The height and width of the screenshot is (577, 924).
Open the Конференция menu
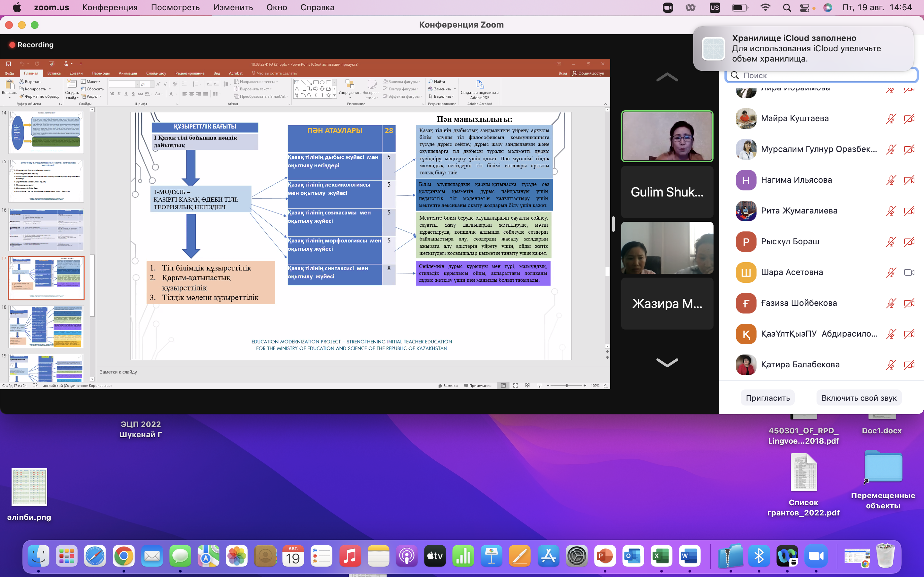click(110, 8)
